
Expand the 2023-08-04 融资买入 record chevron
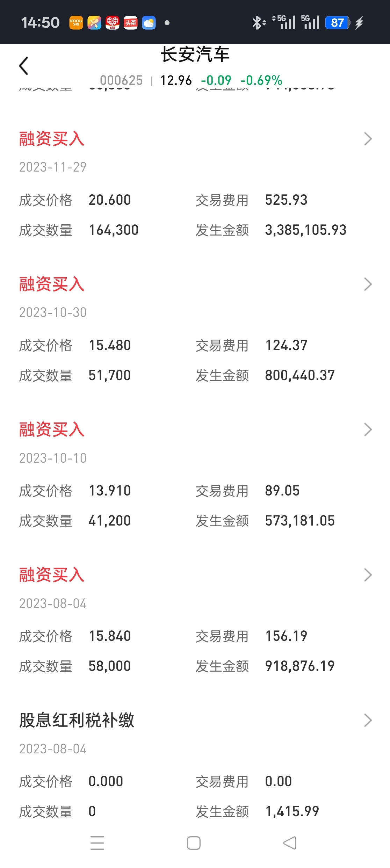click(x=368, y=575)
